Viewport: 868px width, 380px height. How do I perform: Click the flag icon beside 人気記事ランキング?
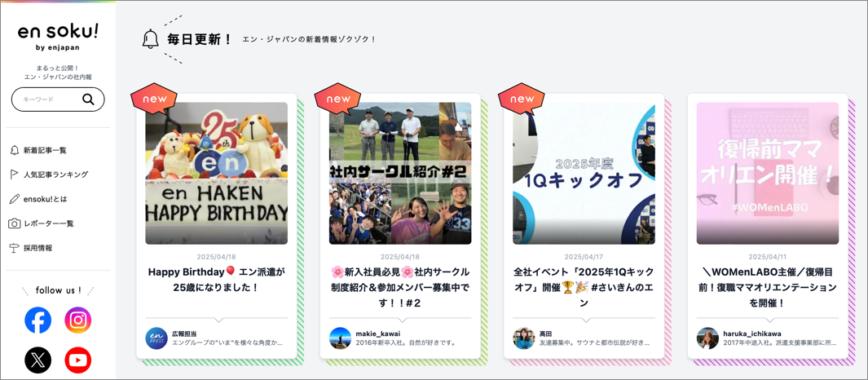pos(15,175)
